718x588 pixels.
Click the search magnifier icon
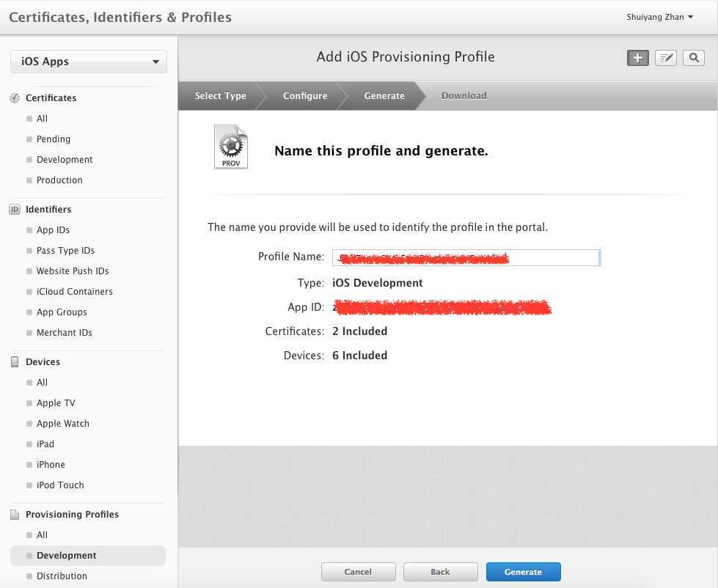point(694,58)
